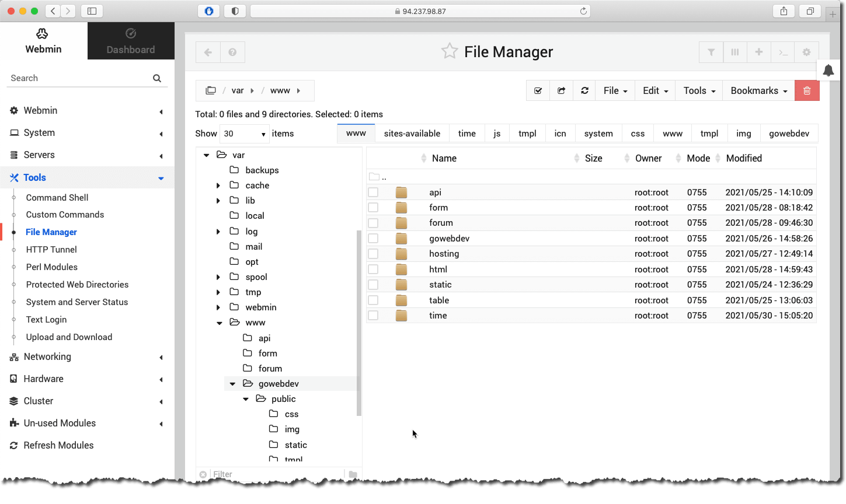Switch to the js tab
This screenshot has height=504, width=846.
[497, 134]
